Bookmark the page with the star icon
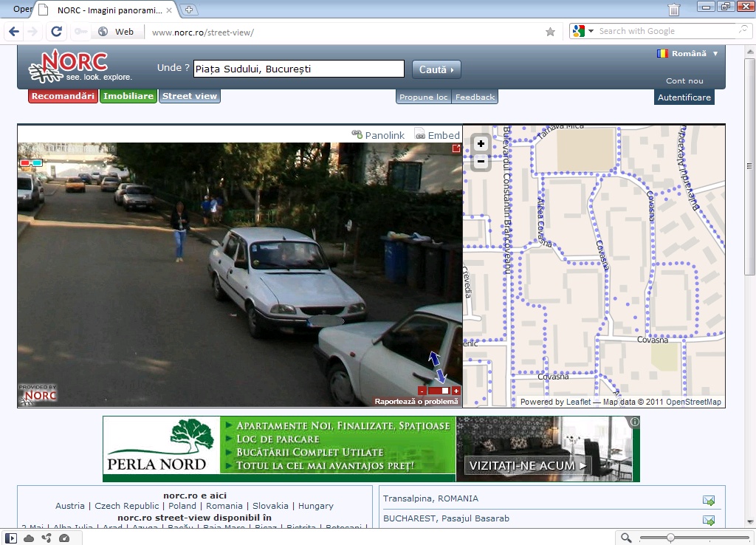Viewport: 756px width, 545px height. point(550,32)
